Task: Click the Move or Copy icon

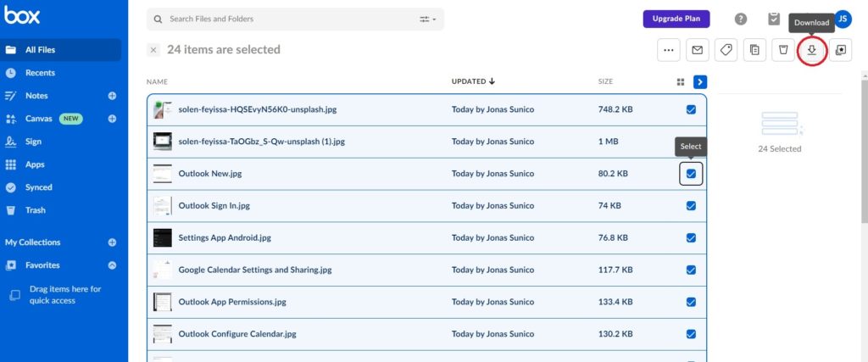Action: (x=754, y=51)
